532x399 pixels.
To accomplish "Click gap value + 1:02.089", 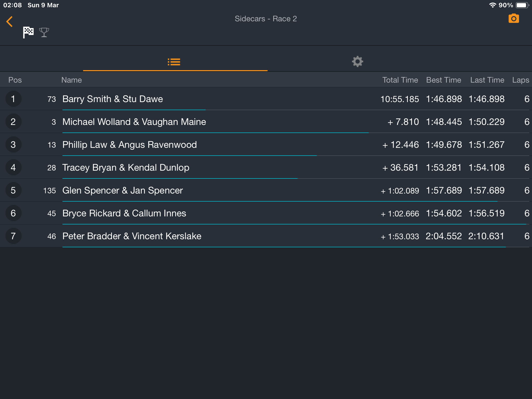I will [x=400, y=191].
